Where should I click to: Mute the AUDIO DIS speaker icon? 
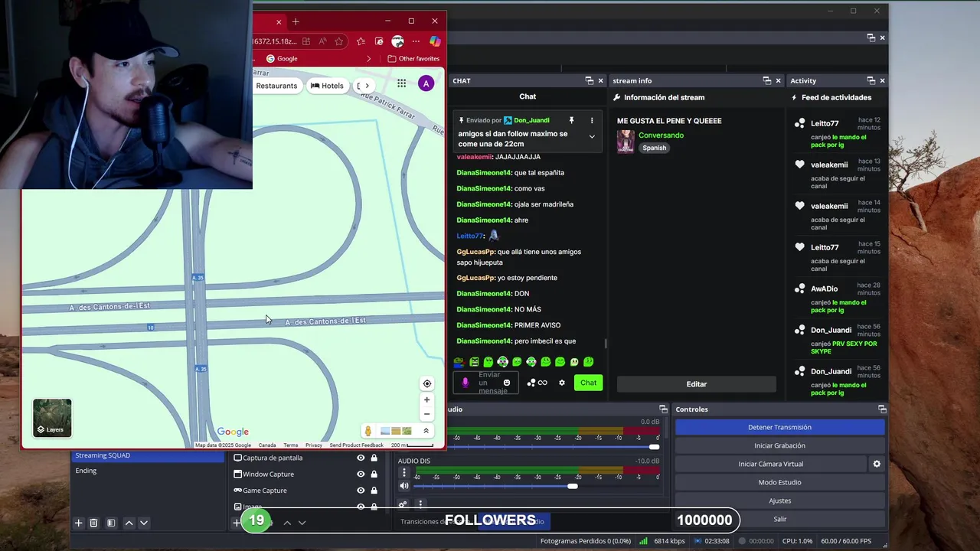pos(404,486)
